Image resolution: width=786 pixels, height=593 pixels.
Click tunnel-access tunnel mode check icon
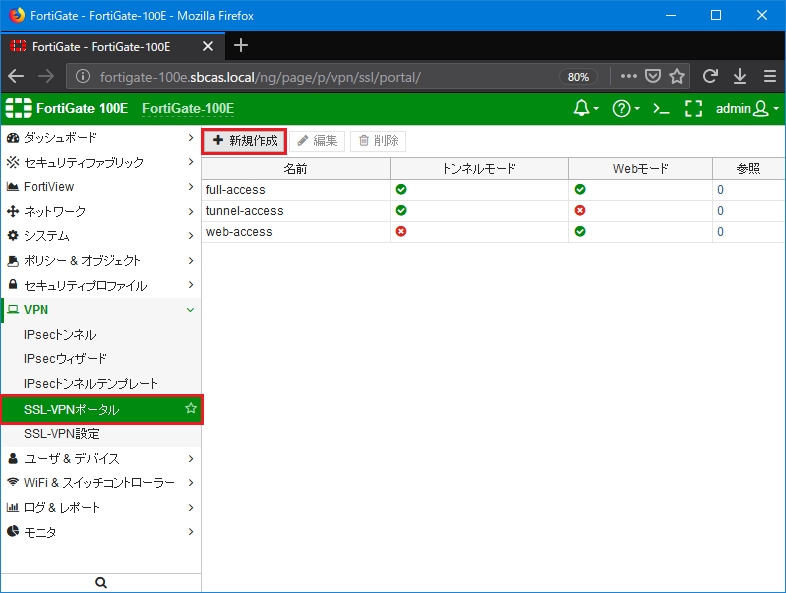pyautogui.click(x=401, y=211)
